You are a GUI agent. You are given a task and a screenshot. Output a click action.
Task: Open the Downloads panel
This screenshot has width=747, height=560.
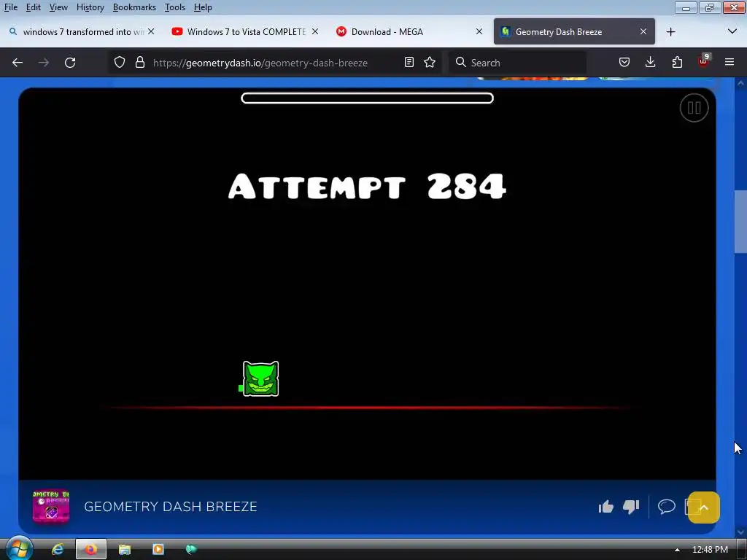click(650, 63)
